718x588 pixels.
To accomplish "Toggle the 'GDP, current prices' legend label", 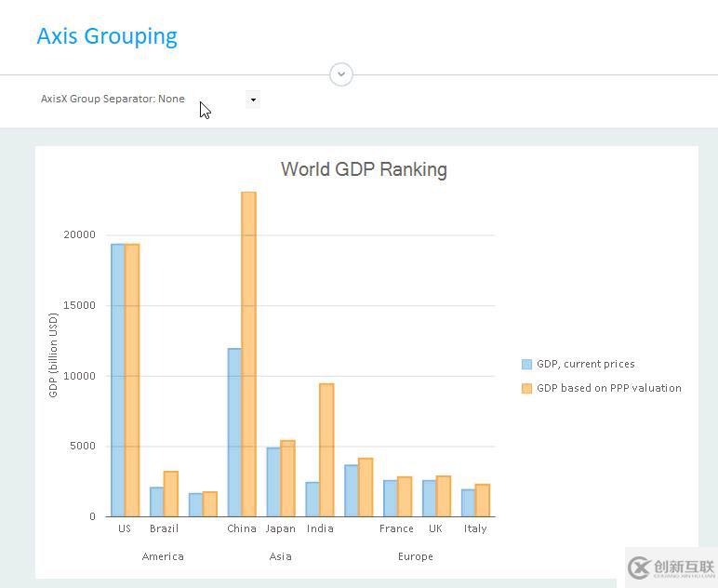I will click(x=586, y=365).
